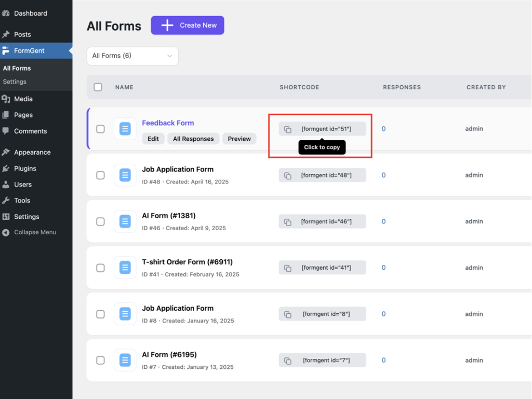
Task: Click the Pages icon in sidebar
Action: tap(6, 115)
